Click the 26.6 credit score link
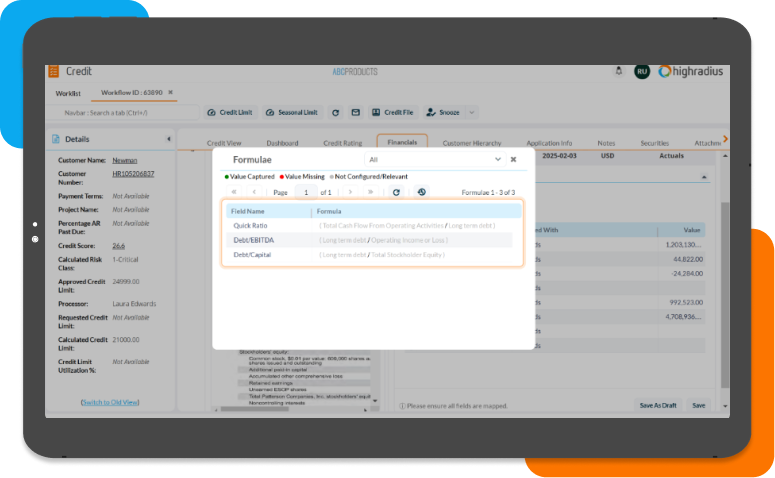The height and width of the screenshot is (478, 775). click(x=119, y=246)
